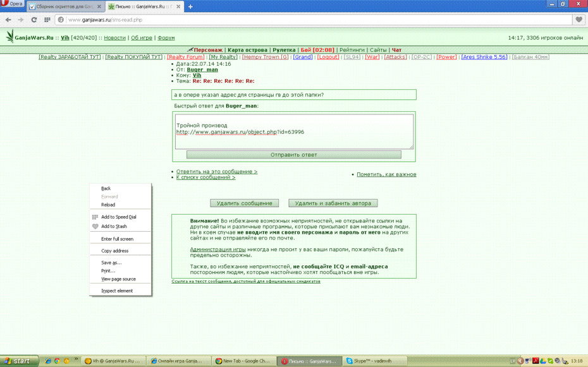Open the Vih character profile link
The image size is (588, 367).
(65, 38)
